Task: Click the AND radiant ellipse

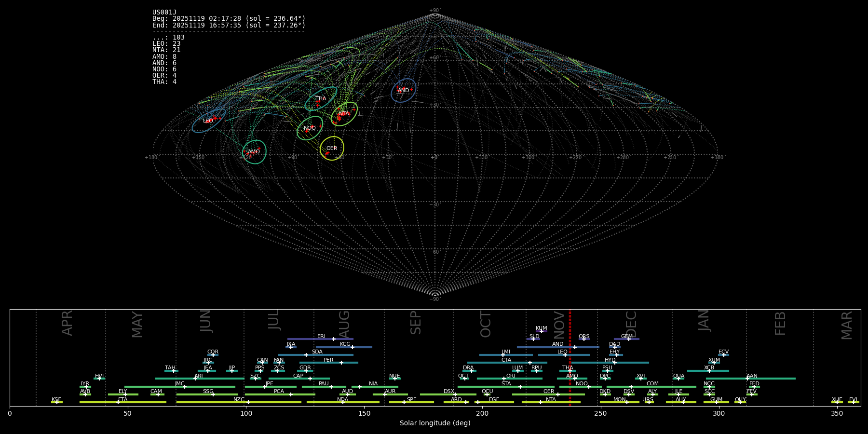Action: [x=403, y=91]
